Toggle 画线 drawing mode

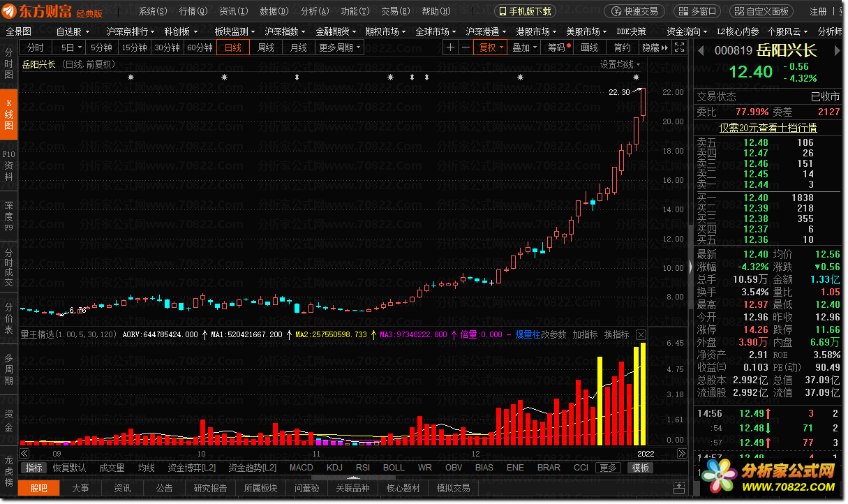[590, 47]
